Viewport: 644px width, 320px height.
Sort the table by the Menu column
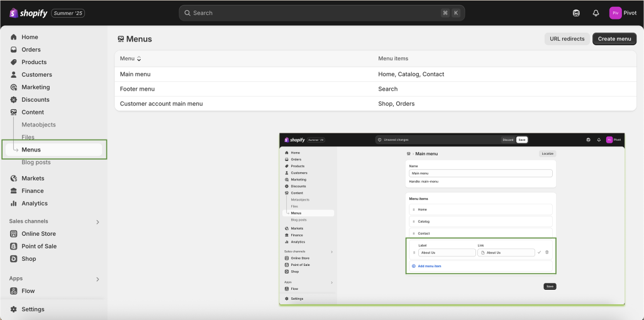[131, 58]
